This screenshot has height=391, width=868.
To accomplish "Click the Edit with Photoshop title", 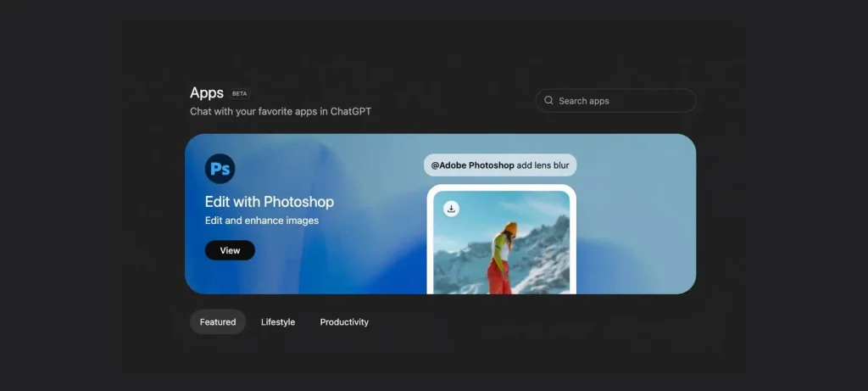I will point(270,202).
